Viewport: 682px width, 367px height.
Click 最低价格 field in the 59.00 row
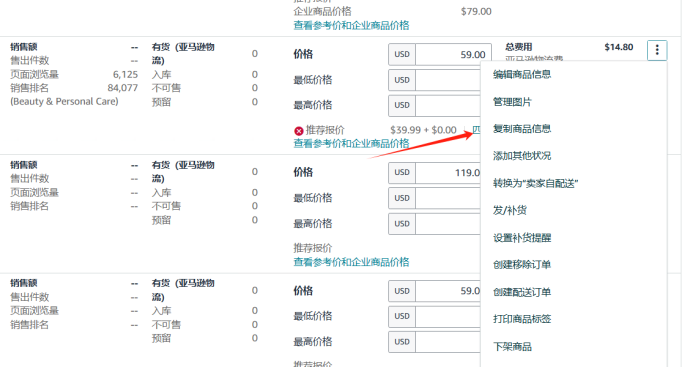pos(448,80)
